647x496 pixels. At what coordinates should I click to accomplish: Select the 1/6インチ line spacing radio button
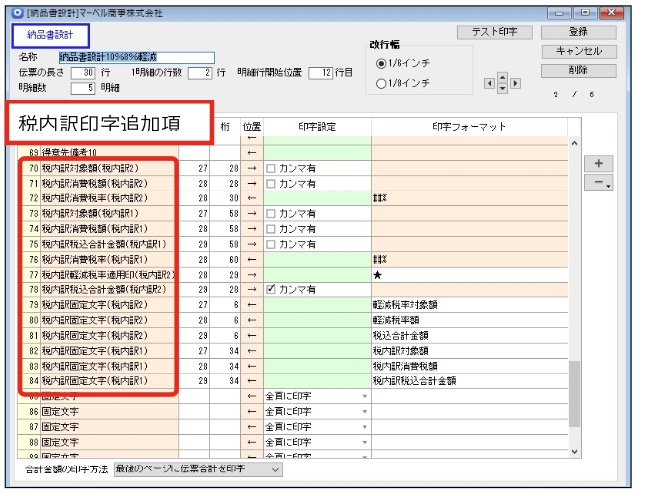381,64
